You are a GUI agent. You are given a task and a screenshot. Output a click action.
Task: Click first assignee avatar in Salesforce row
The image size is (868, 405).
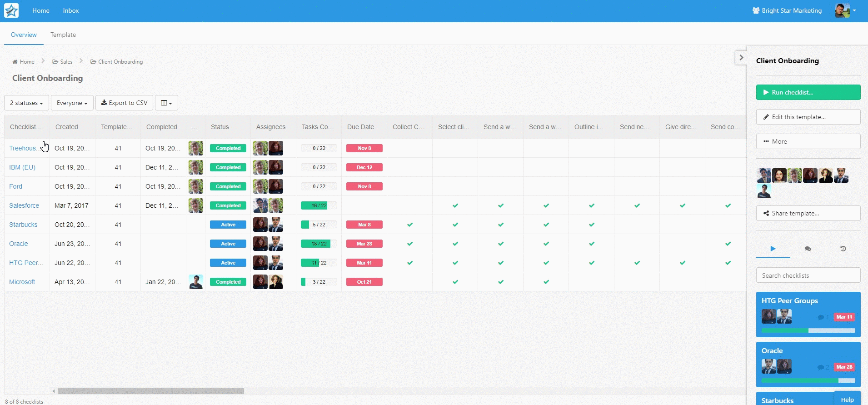260,205
